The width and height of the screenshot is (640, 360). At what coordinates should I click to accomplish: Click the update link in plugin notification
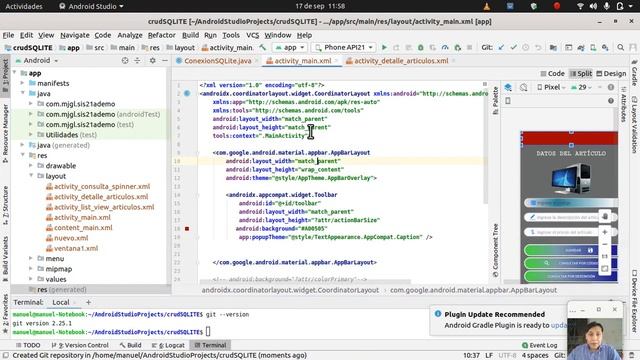(x=559, y=325)
